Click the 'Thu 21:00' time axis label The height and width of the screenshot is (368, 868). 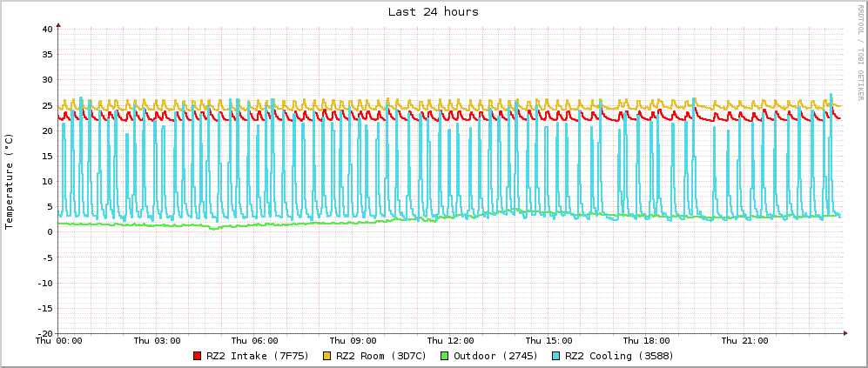click(744, 341)
